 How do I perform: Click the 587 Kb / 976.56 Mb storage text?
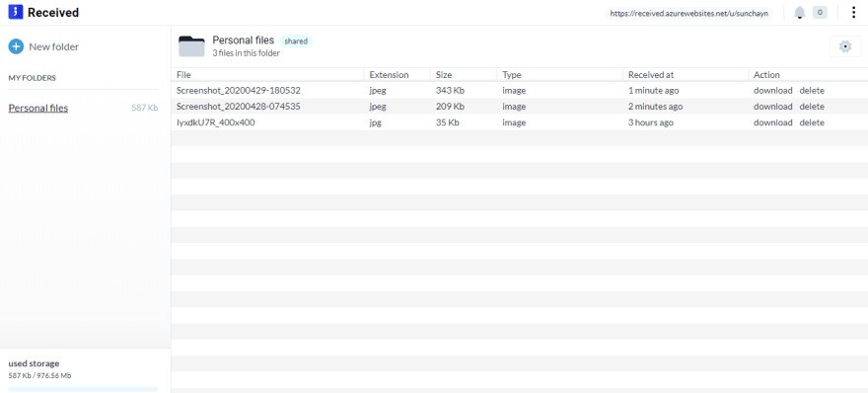click(x=39, y=376)
